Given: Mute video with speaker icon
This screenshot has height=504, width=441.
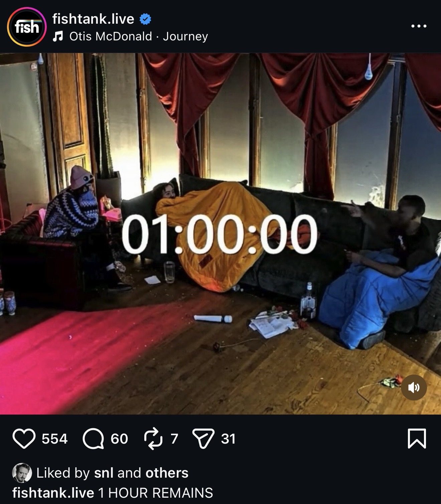Looking at the screenshot, I should click(414, 387).
